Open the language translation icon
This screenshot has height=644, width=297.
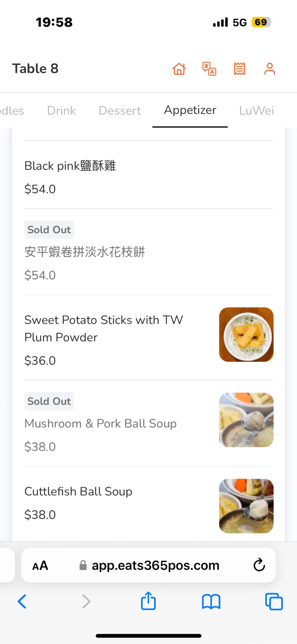[209, 69]
